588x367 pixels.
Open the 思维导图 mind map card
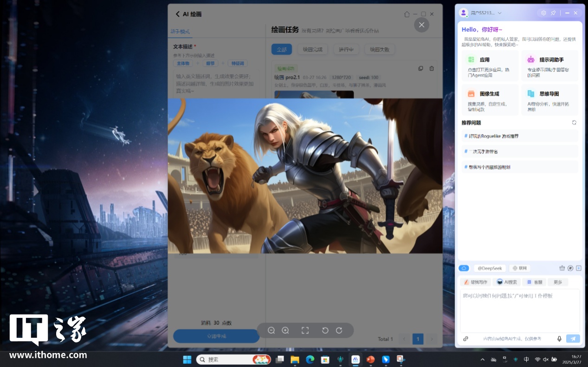click(549, 100)
